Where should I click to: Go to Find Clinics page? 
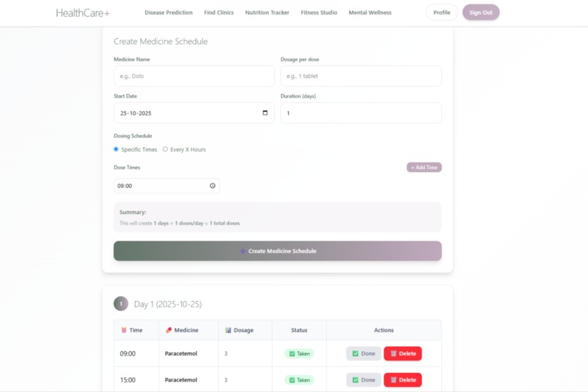point(219,12)
